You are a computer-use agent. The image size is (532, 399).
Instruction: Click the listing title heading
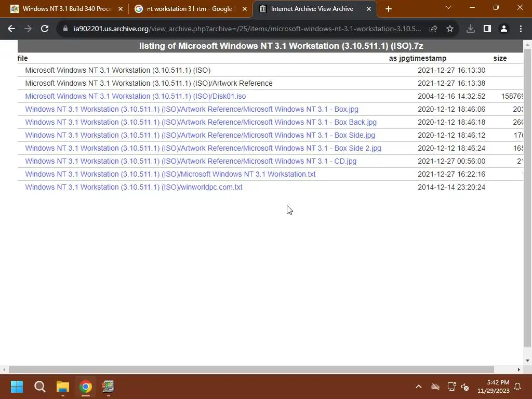[x=281, y=46]
